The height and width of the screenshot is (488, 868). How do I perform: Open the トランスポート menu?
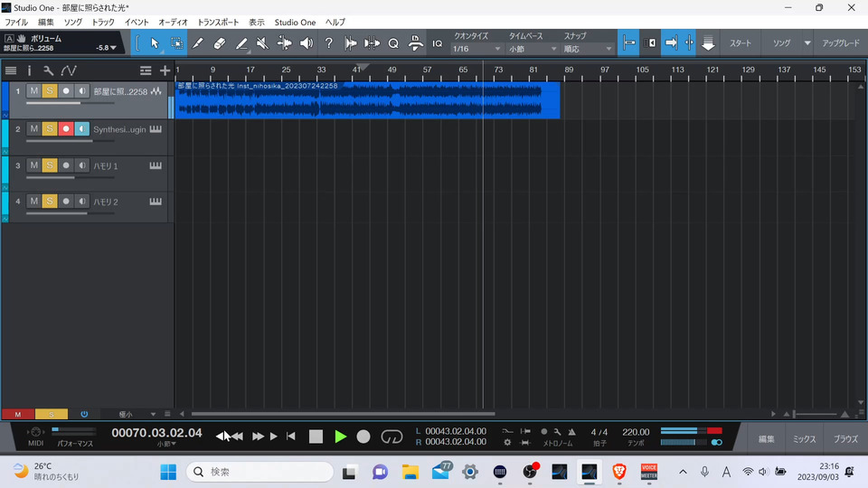pos(218,22)
